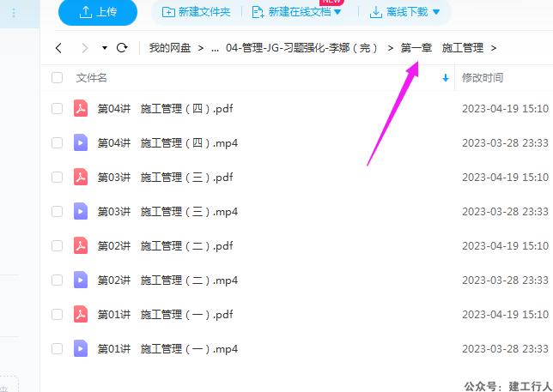The width and height of the screenshot is (553, 392).
Task: Click the 上传 upload button
Action: (98, 12)
